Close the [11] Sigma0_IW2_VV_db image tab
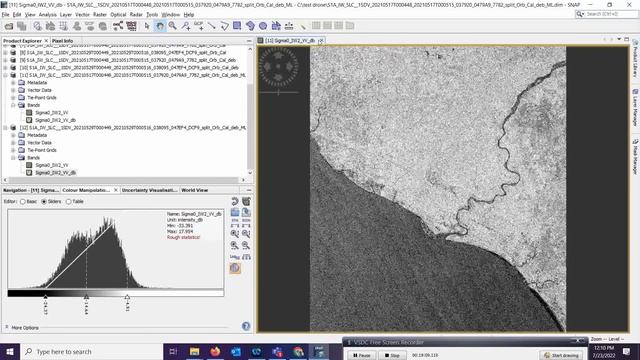Image resolution: width=640 pixels, height=360 pixels. point(321,40)
